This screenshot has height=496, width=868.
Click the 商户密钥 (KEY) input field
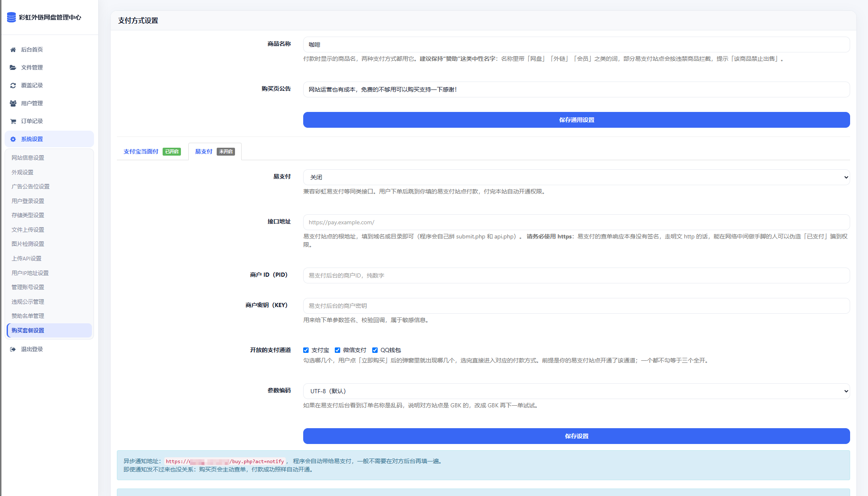click(576, 306)
